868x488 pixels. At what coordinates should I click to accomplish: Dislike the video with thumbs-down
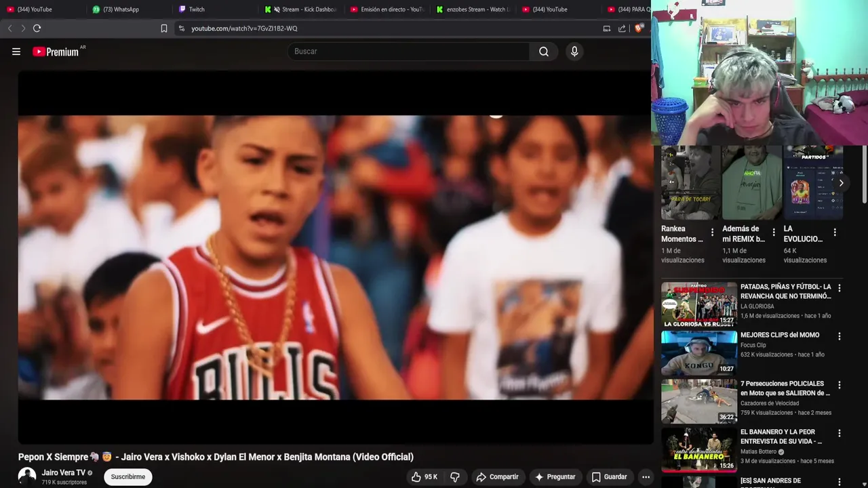coord(455,477)
